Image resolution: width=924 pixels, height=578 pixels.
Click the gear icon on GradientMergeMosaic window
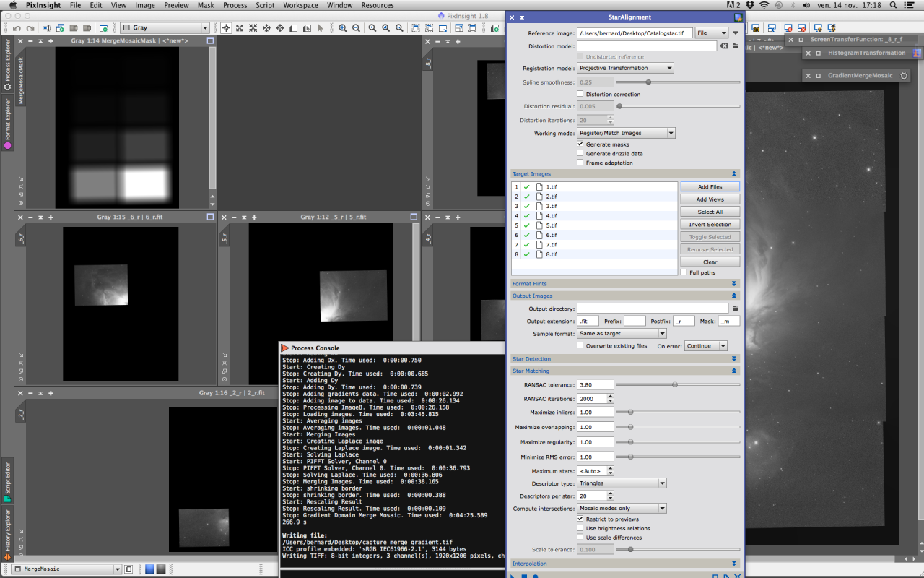[904, 76]
